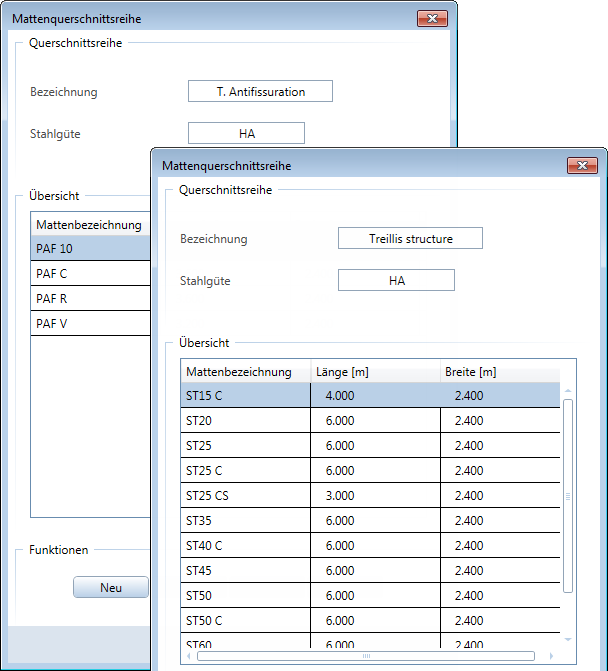Edit the Treillis structure Bezeichnung field
Image resolution: width=608 pixels, height=671 pixels.
coord(410,238)
